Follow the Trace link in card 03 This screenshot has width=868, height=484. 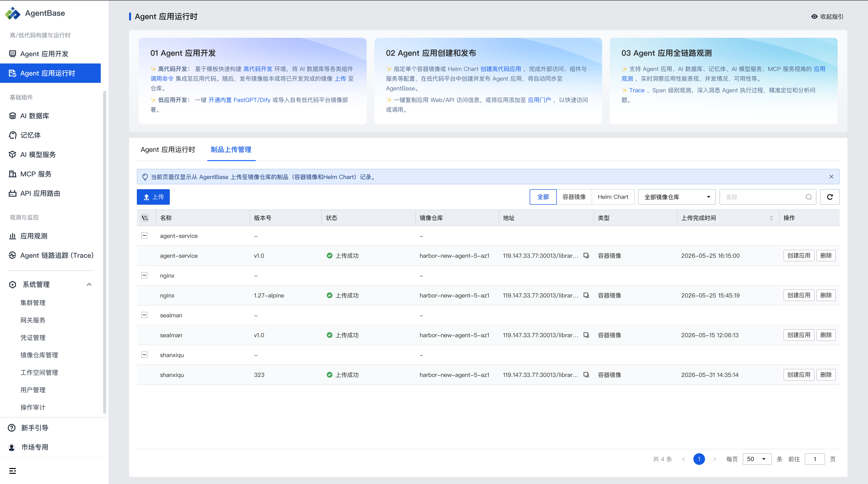[637, 90]
